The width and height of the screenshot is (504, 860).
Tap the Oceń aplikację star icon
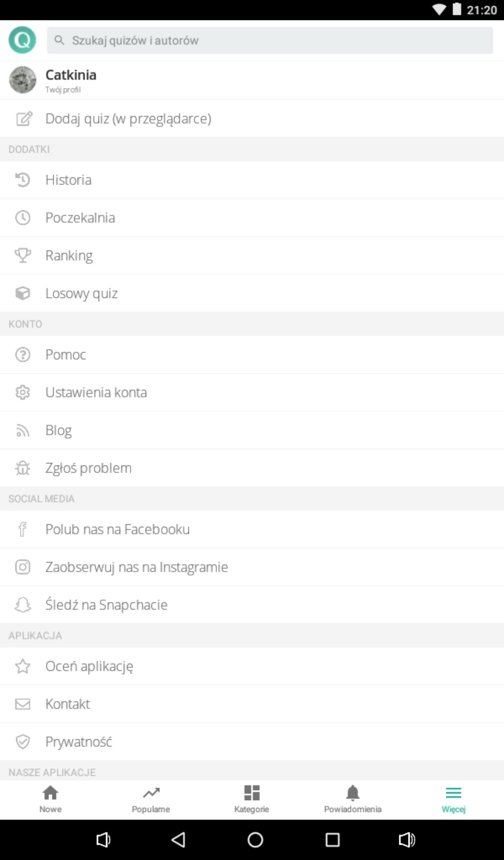pos(22,666)
